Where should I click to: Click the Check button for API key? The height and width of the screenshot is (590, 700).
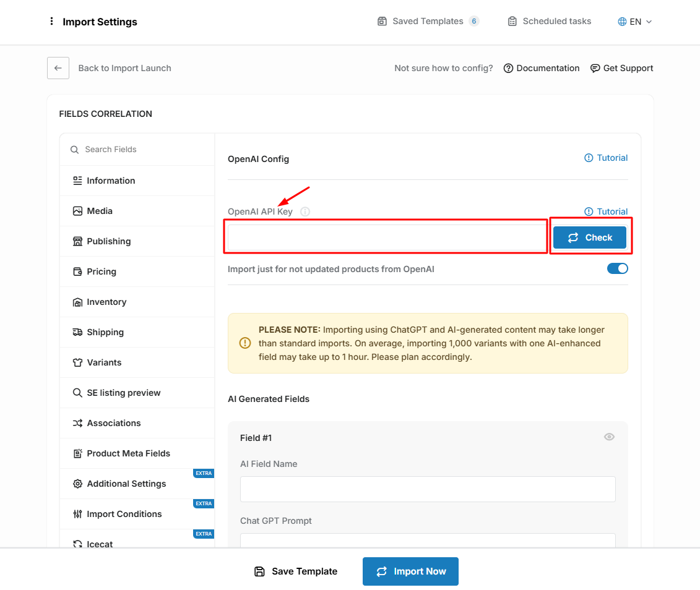point(590,237)
